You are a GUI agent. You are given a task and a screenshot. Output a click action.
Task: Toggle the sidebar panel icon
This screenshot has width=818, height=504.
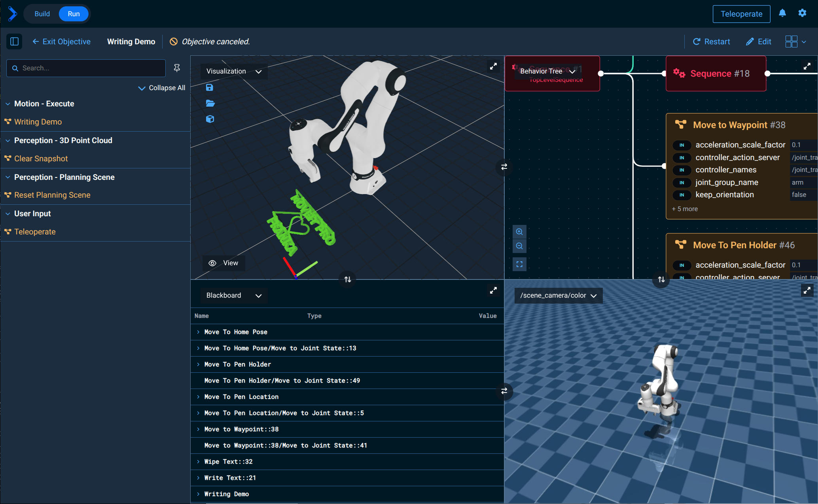[15, 42]
